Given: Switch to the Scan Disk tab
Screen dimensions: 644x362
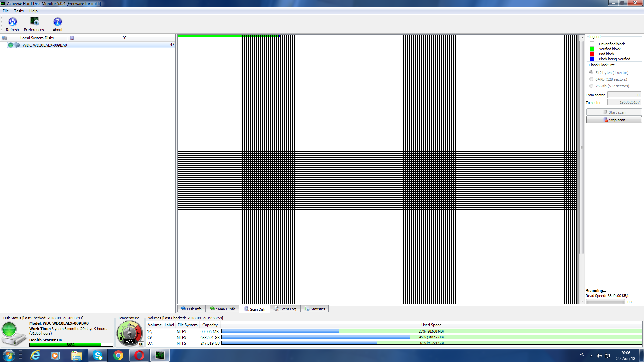Looking at the screenshot, I should pyautogui.click(x=255, y=309).
